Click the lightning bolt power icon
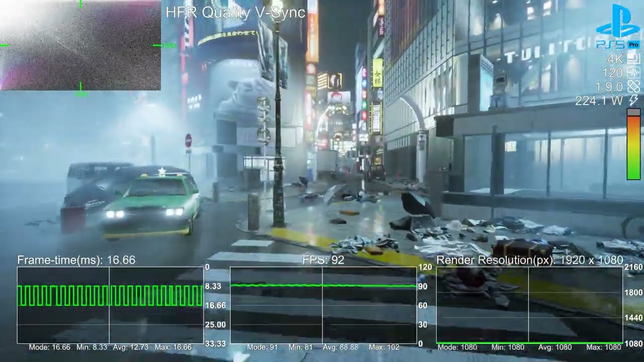 pyautogui.click(x=634, y=100)
